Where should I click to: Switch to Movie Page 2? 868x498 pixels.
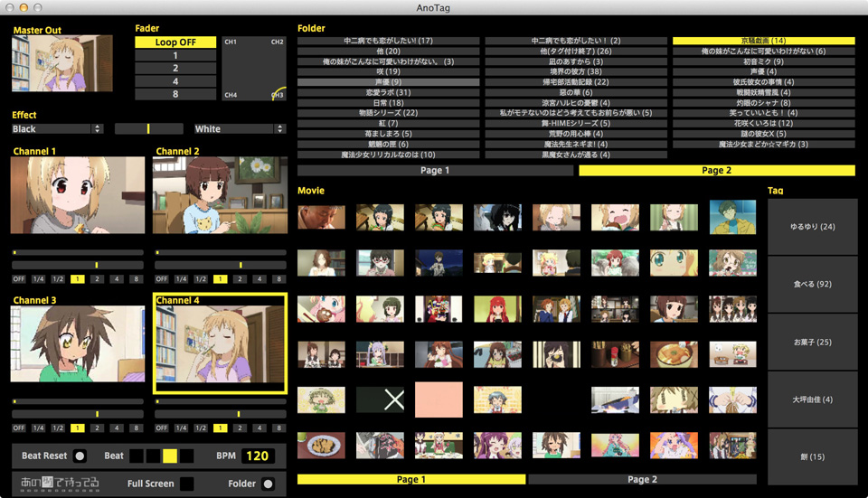[x=642, y=479]
